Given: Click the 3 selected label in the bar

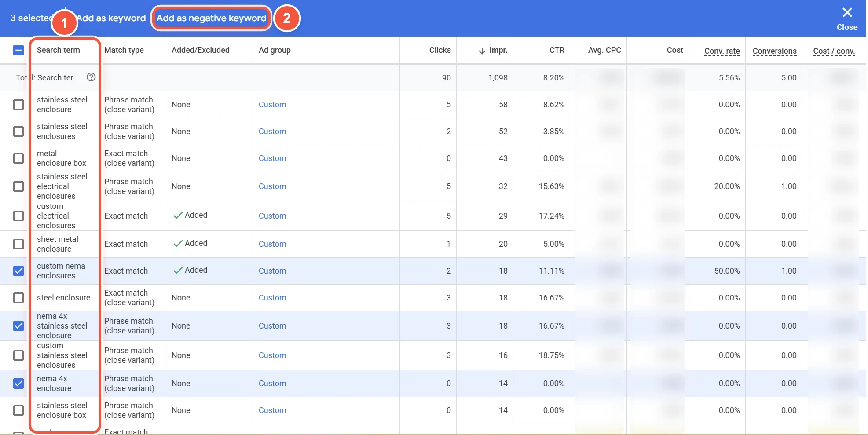Looking at the screenshot, I should pyautogui.click(x=31, y=18).
